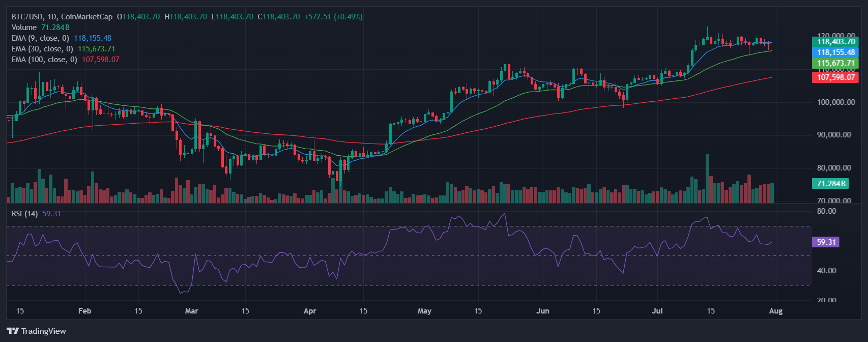This screenshot has width=868, height=342.
Task: Select the purple 59.31 RSI value tag
Action: (826, 242)
